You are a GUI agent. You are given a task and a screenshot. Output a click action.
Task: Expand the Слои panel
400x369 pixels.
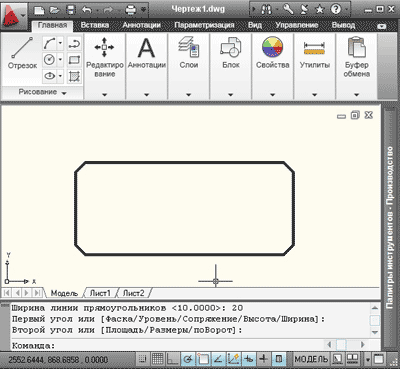tap(189, 95)
